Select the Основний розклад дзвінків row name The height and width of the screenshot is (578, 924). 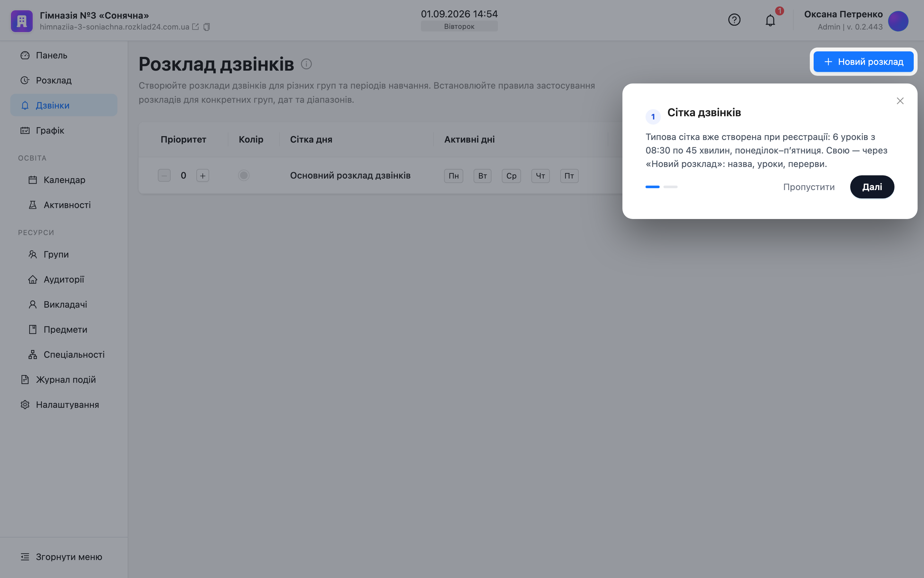(x=350, y=175)
